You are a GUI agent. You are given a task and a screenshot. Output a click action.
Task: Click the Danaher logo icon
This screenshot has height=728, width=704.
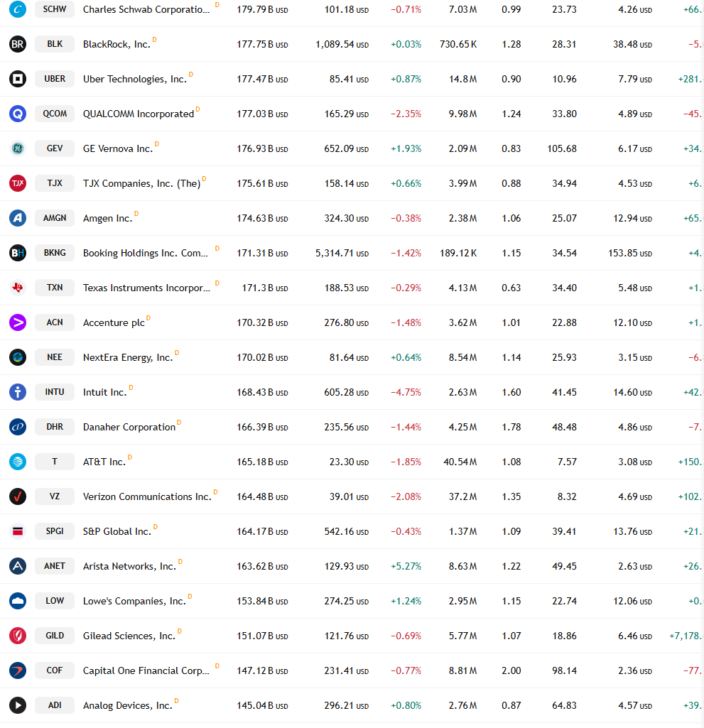[18, 427]
